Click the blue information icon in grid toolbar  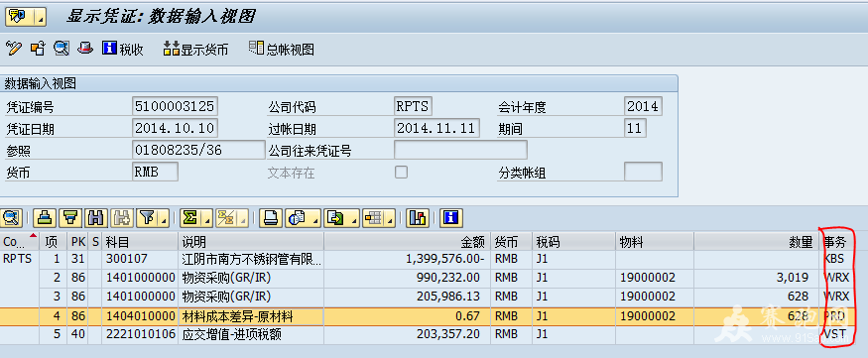click(451, 218)
